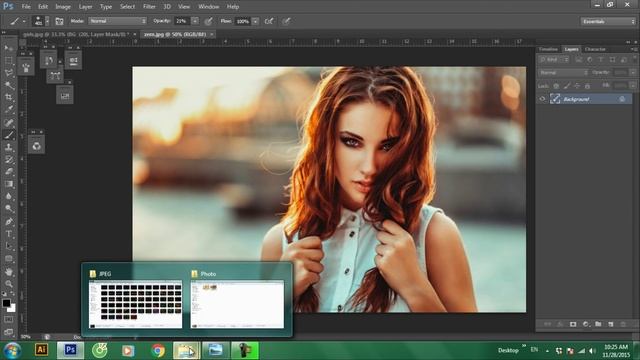Open Google Chrome from taskbar

coord(158,350)
